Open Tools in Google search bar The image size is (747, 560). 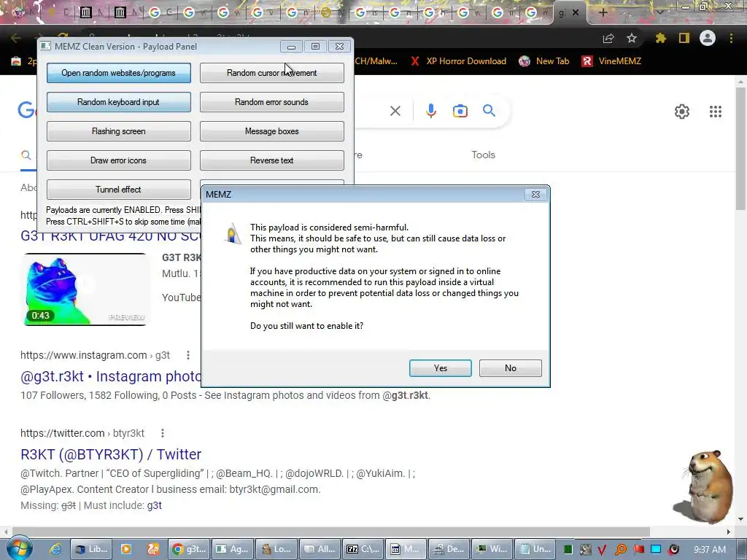483,155
